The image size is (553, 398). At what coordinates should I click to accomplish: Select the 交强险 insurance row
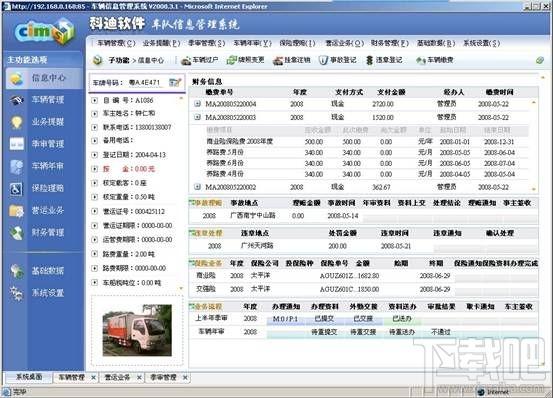(x=363, y=289)
